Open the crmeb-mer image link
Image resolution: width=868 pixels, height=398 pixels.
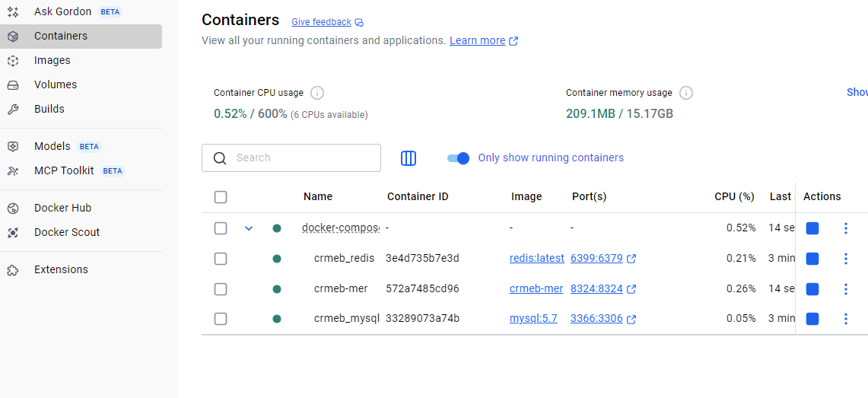pyautogui.click(x=536, y=288)
